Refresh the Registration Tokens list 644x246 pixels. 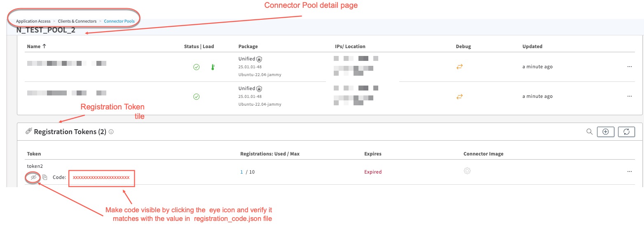[626, 132]
